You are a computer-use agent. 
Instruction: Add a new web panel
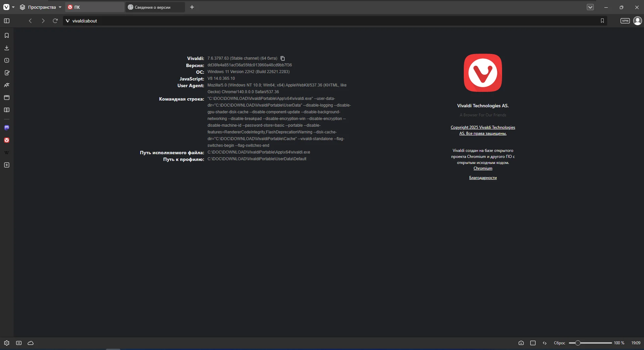(7, 165)
